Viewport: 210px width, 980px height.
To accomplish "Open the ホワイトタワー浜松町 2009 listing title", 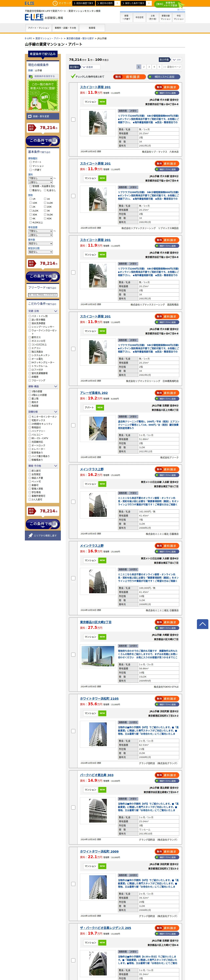I will coord(99,851).
